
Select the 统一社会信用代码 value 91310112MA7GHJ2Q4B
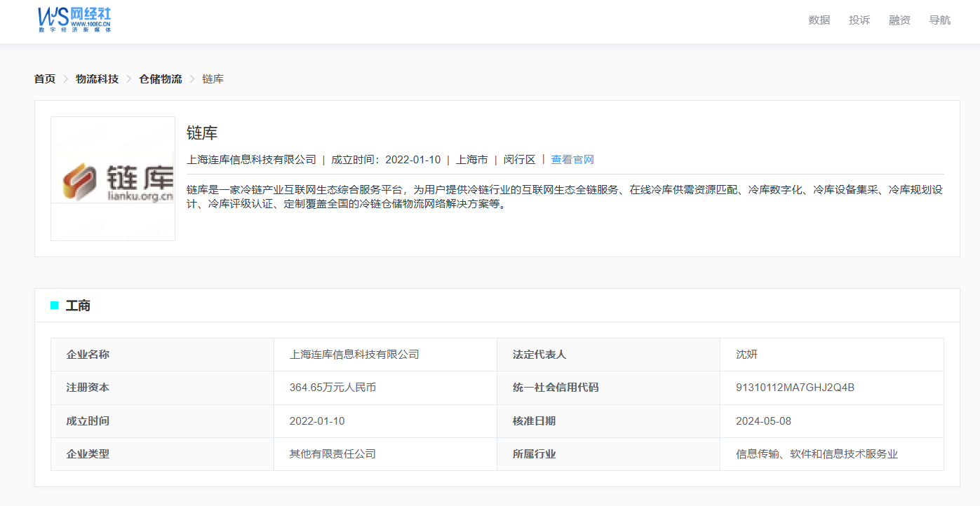point(796,388)
